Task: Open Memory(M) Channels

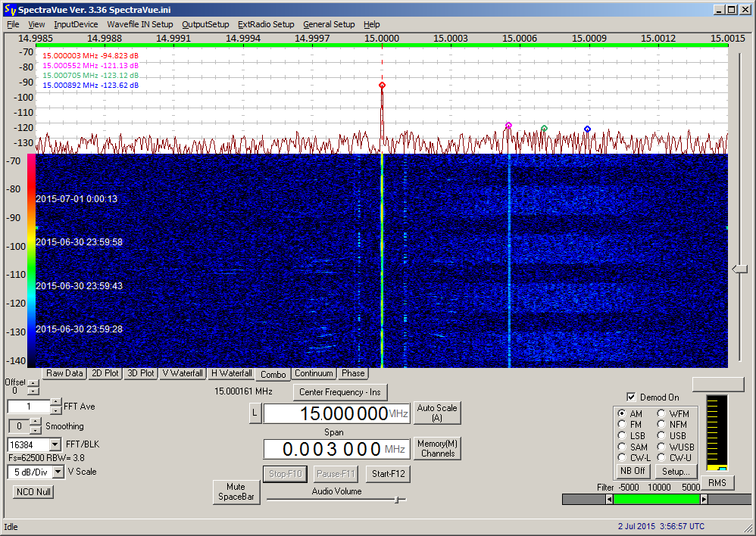Action: [x=437, y=448]
